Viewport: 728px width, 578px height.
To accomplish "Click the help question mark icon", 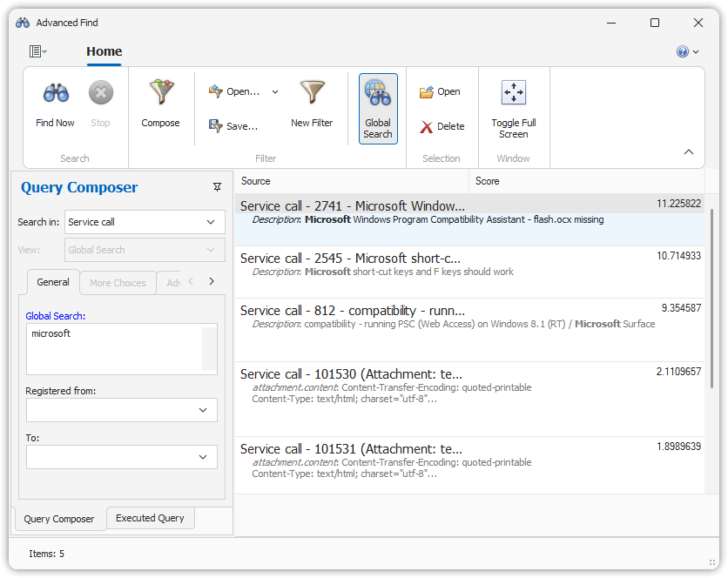I will pyautogui.click(x=683, y=51).
